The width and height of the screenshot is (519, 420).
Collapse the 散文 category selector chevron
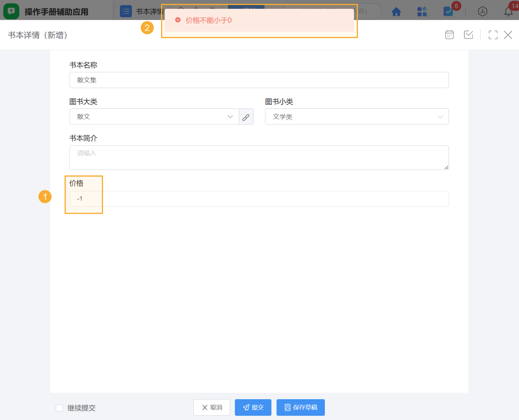point(230,117)
